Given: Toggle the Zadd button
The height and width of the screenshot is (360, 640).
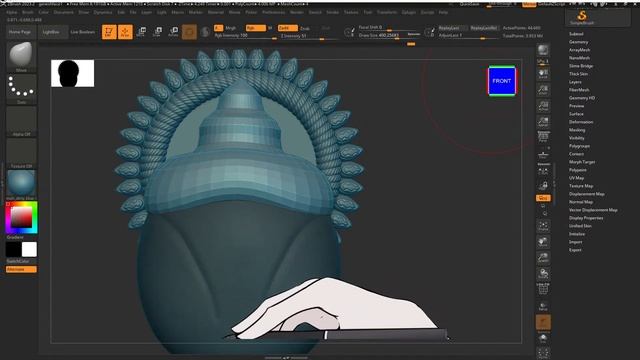Looking at the screenshot, I should (288, 28).
